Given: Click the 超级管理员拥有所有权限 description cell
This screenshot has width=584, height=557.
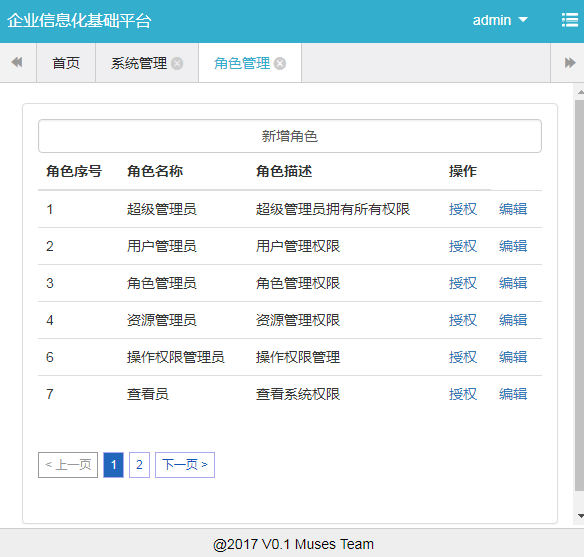Looking at the screenshot, I should [x=333, y=209].
